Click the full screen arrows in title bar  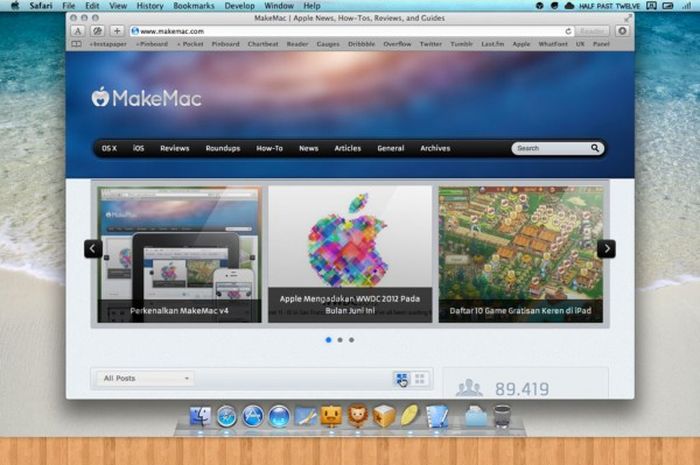click(628, 18)
